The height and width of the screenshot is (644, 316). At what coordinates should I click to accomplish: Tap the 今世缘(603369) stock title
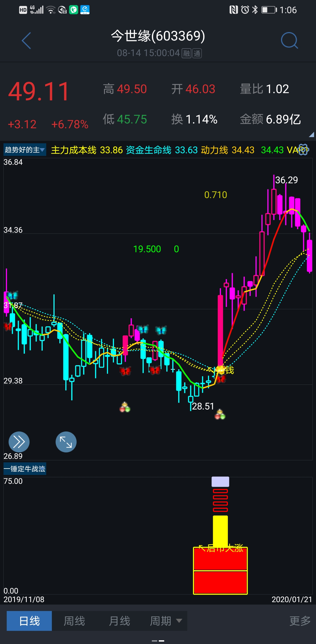coord(158,36)
